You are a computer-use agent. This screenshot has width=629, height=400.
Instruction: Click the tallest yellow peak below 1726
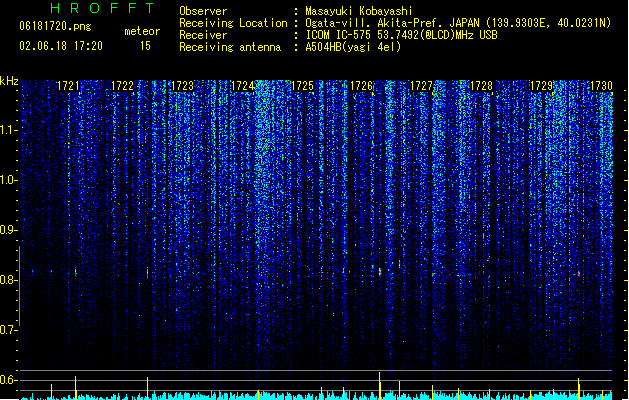(x=379, y=385)
